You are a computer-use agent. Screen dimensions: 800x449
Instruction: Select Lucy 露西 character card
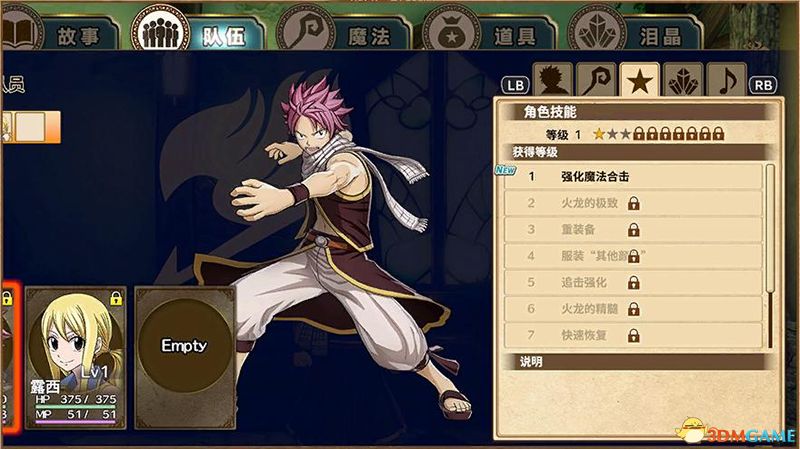76,357
